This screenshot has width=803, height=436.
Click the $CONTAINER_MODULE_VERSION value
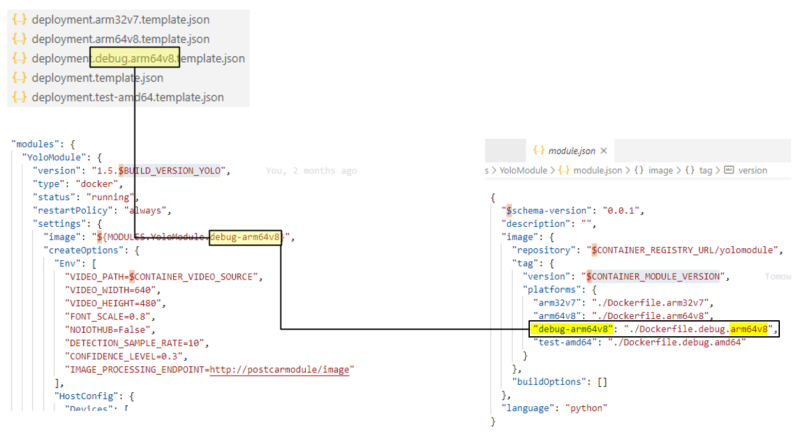click(655, 277)
